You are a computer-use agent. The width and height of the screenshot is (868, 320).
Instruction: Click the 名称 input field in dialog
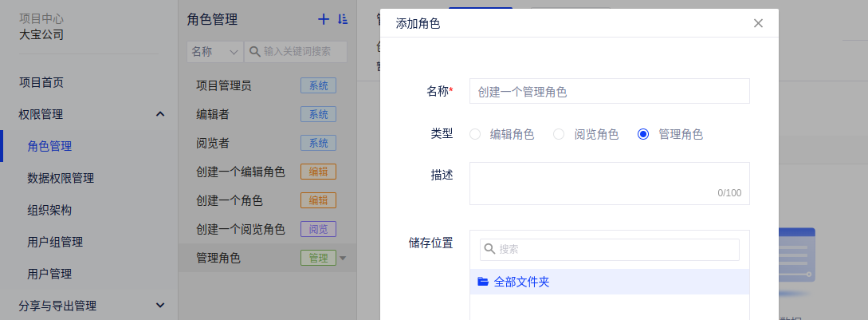pos(609,91)
